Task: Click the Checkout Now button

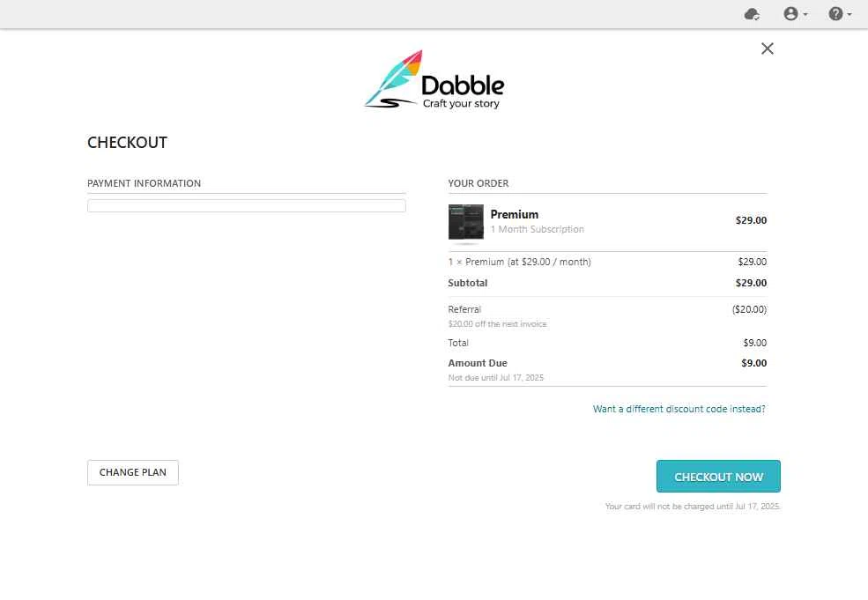Action: (718, 477)
